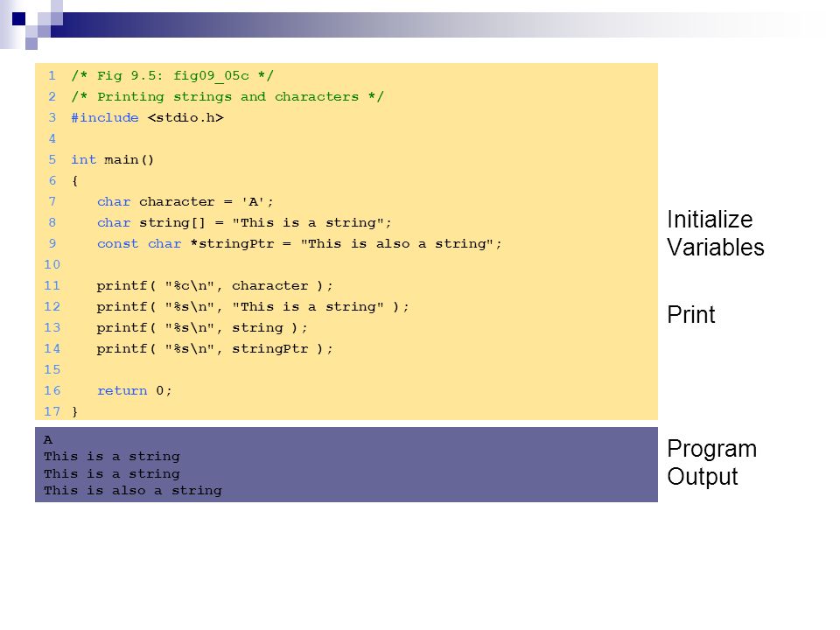Click line number 11
The height and width of the screenshot is (630, 840).
[52, 285]
